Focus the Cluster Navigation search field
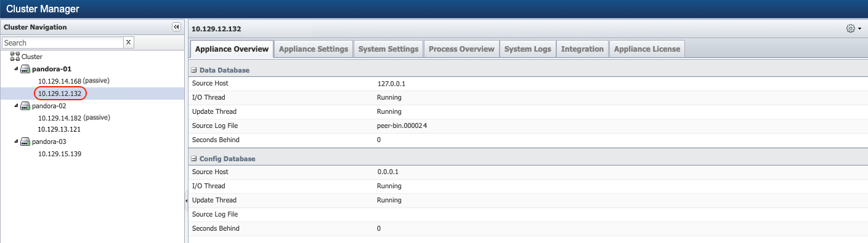The image size is (868, 243). click(63, 42)
